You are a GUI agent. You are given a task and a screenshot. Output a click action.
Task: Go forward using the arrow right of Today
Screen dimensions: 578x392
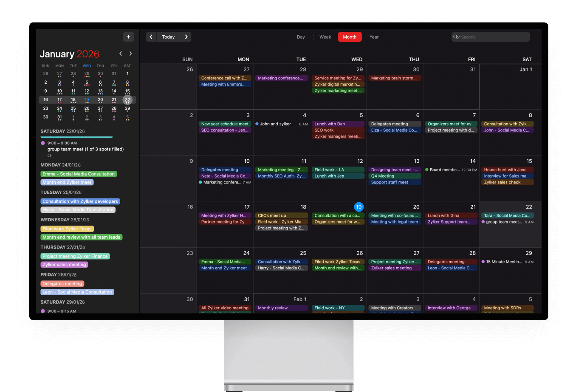point(186,37)
